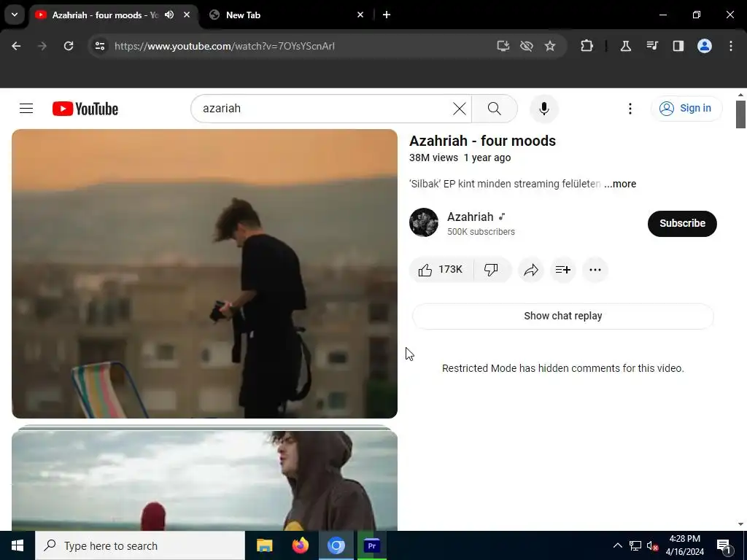
Task: Open Azahriah channel avatar
Action: coord(424,222)
